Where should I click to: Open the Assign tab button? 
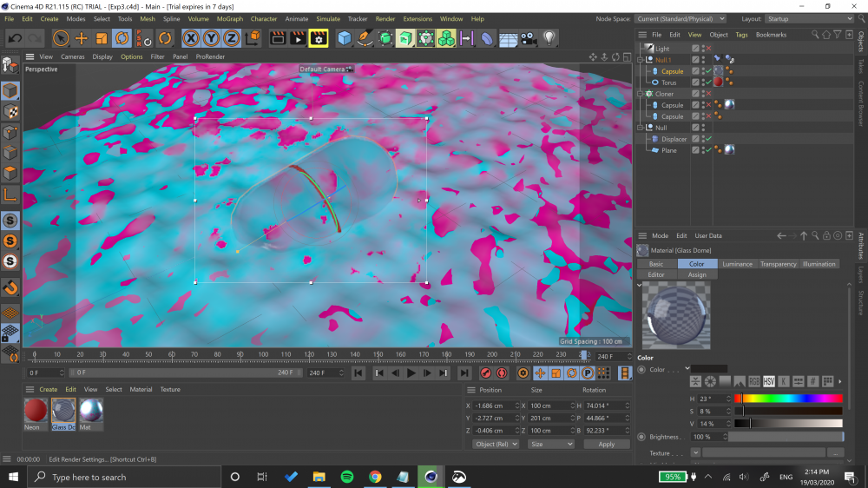(697, 274)
